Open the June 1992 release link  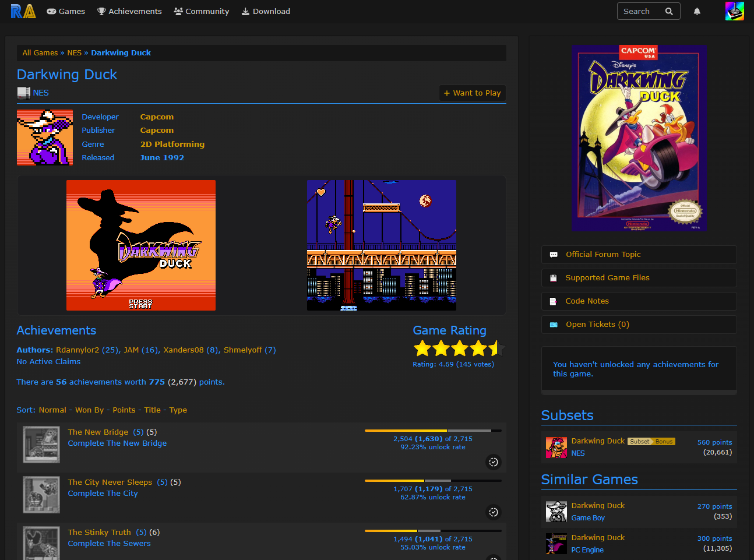162,157
